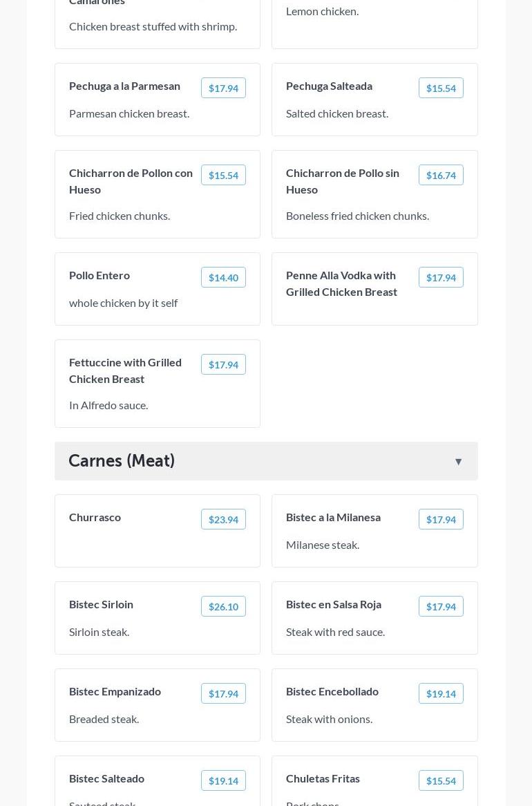The height and width of the screenshot is (806, 532).
Task: Select the Bistec Salteado $19.14 price
Action: [x=223, y=781]
